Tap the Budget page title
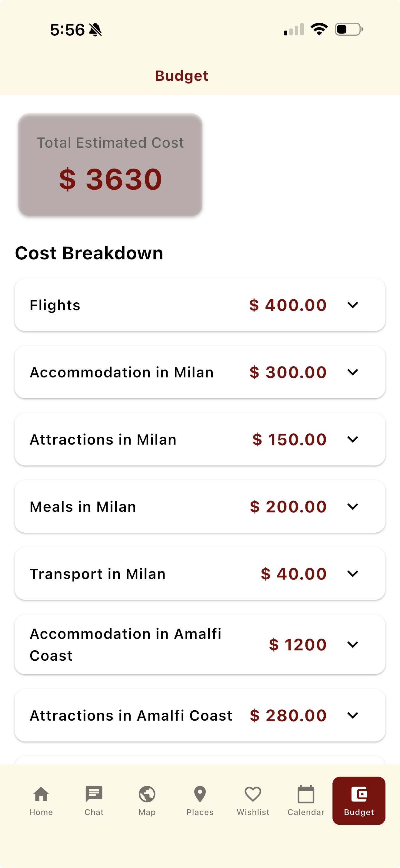 click(182, 76)
